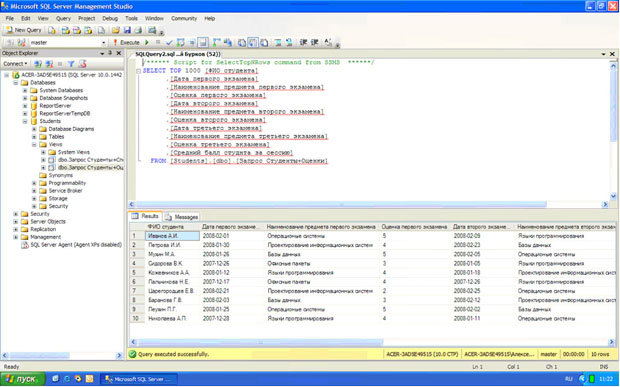
Task: Expand the Programmability folder
Action: point(34,183)
